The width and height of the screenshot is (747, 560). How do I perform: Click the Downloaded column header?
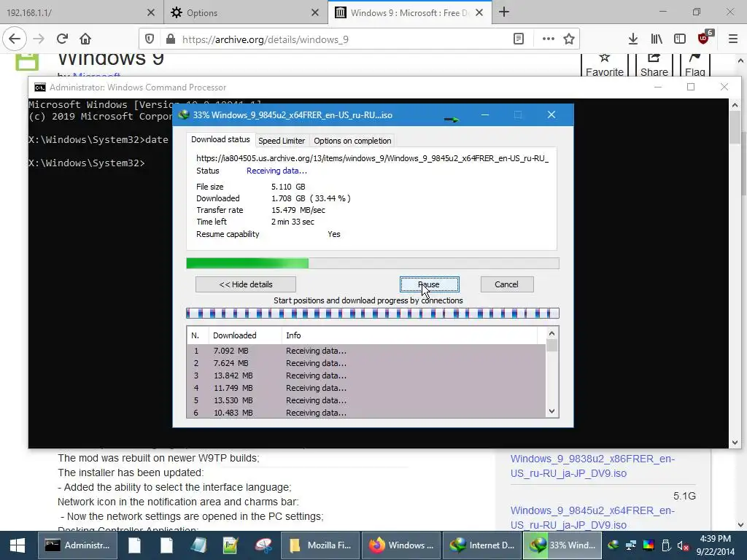coord(245,335)
